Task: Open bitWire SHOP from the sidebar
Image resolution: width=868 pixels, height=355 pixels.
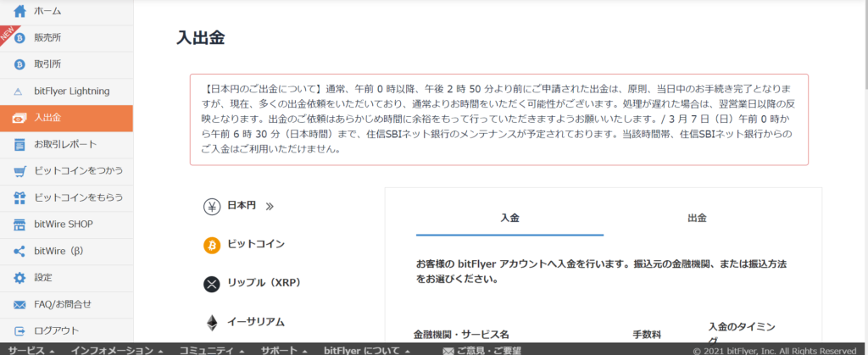Action: 66,225
